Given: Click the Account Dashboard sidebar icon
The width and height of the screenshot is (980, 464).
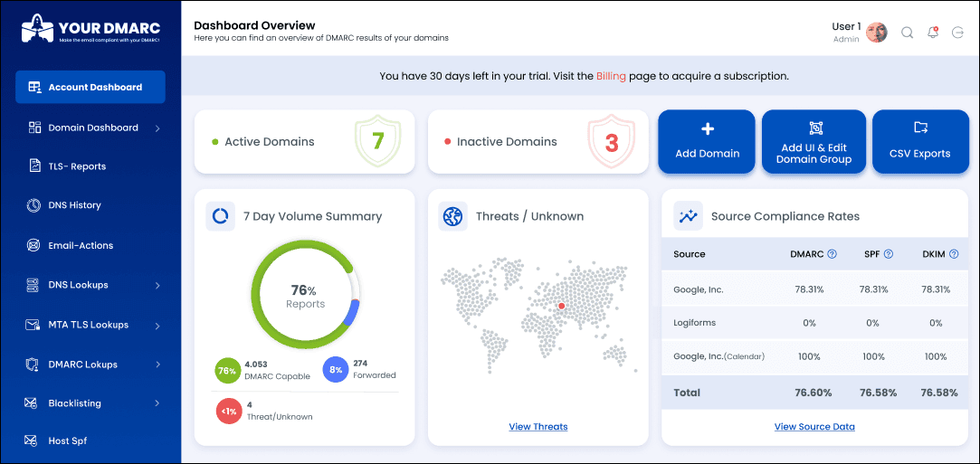Looking at the screenshot, I should tap(35, 88).
